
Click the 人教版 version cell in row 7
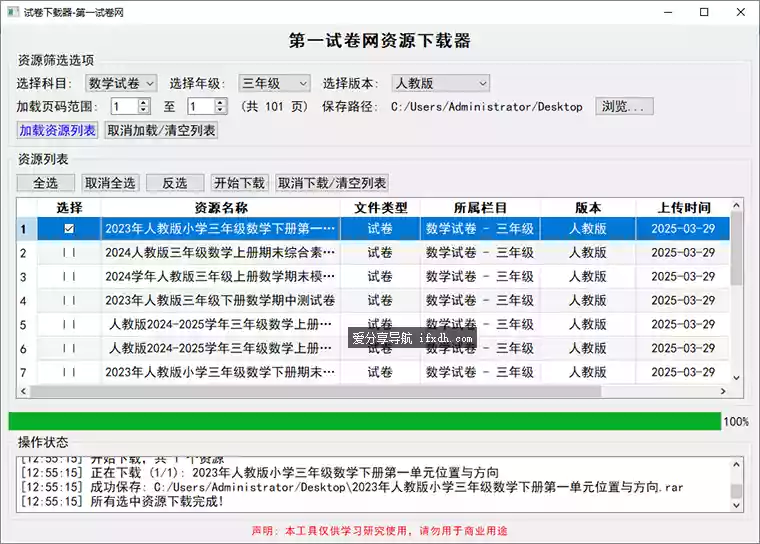point(588,372)
